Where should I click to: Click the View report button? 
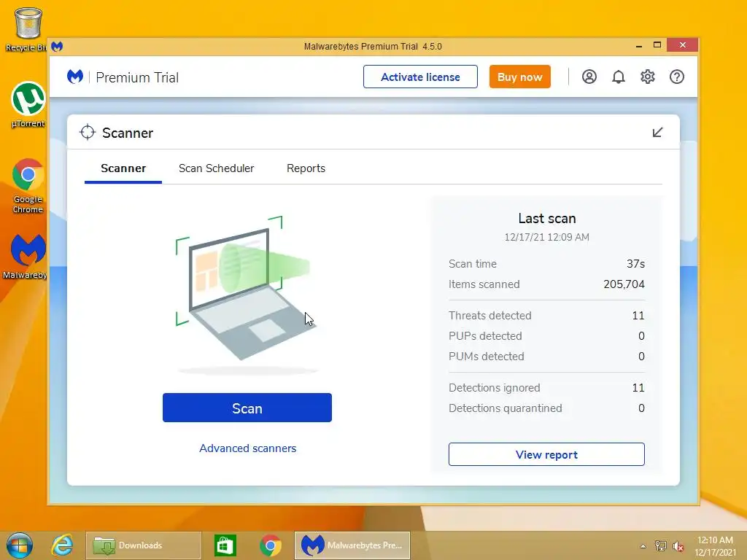click(546, 454)
